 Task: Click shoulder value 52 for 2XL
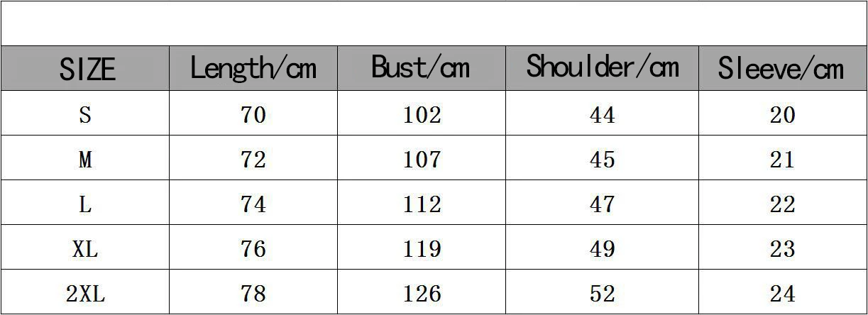tap(603, 293)
